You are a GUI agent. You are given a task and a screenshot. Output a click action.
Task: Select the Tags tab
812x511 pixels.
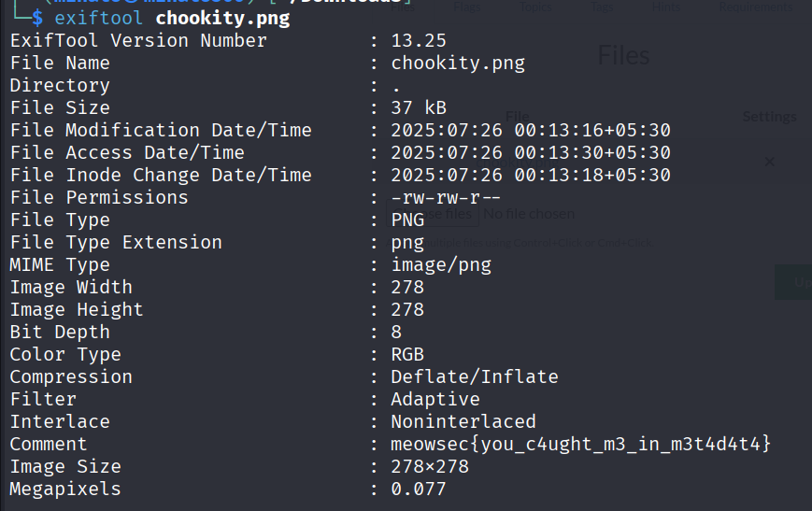tap(603, 7)
